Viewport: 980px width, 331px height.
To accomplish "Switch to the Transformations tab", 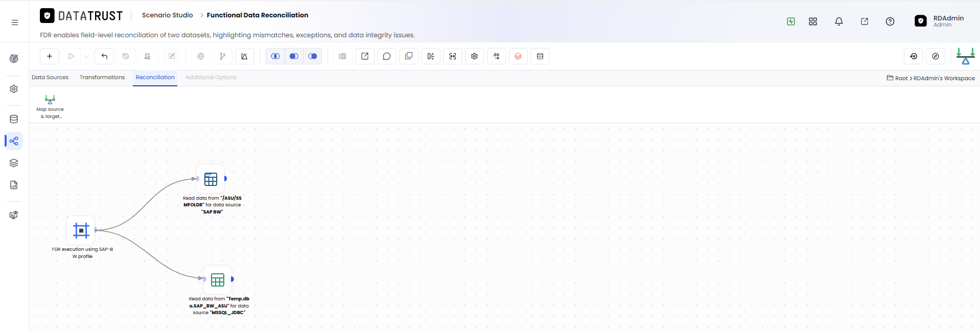I will click(x=102, y=78).
